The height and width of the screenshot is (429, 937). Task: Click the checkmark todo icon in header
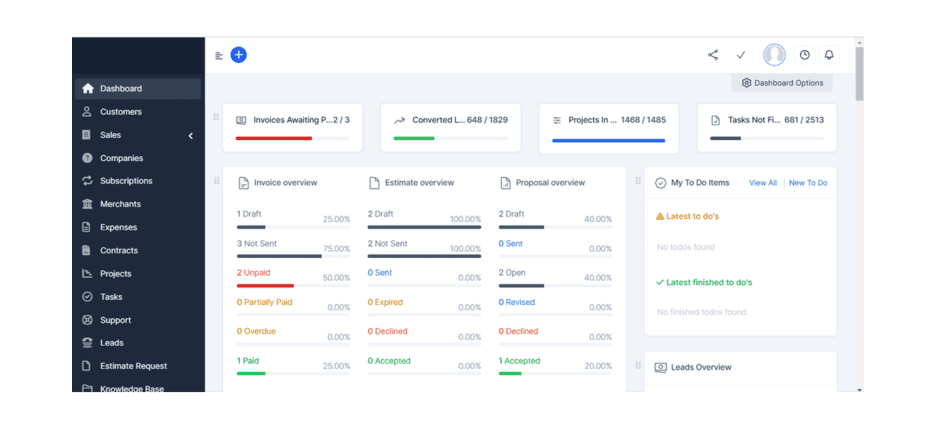[x=741, y=55]
